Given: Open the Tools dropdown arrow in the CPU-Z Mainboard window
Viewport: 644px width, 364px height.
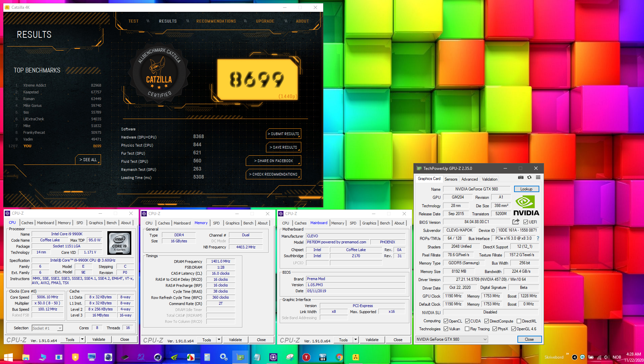Looking at the screenshot, I should [x=355, y=340].
